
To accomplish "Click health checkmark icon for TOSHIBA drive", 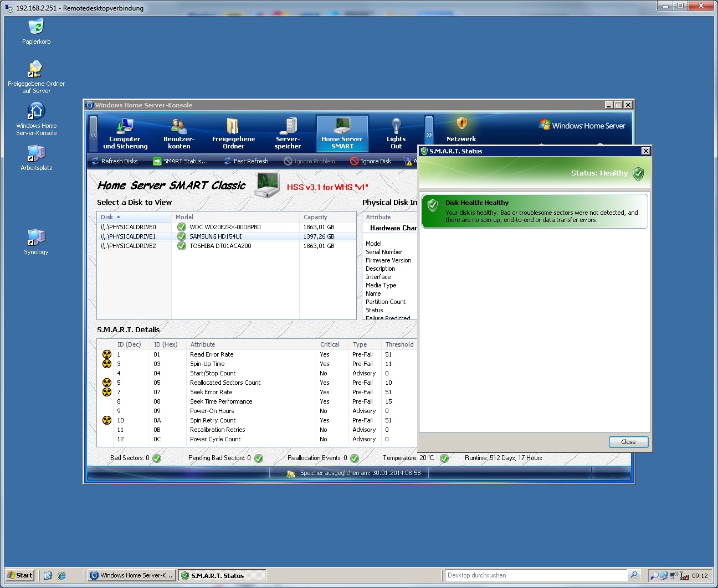I will (x=181, y=246).
